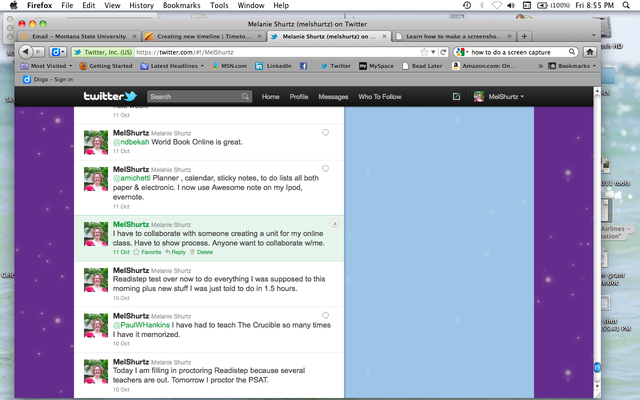Click the magnifier in the browser search bar
The width and height of the screenshot is (640, 400).
[572, 52]
